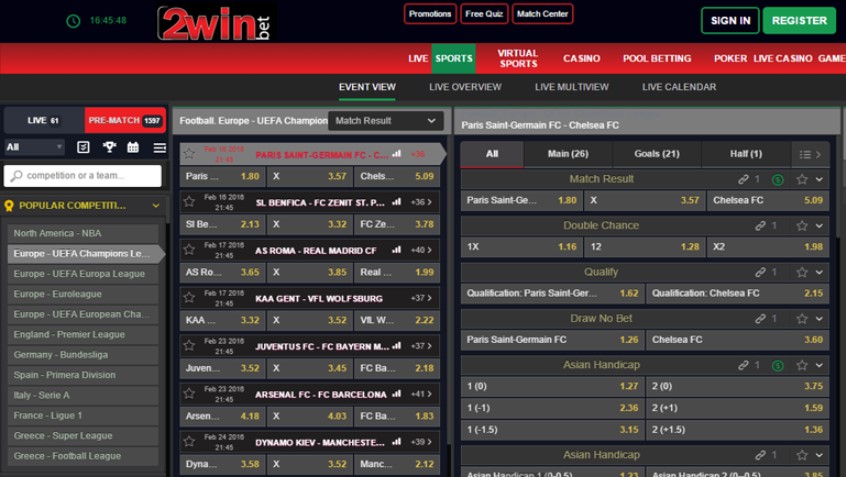Select North America - NBA competition
846x477 pixels.
[83, 233]
